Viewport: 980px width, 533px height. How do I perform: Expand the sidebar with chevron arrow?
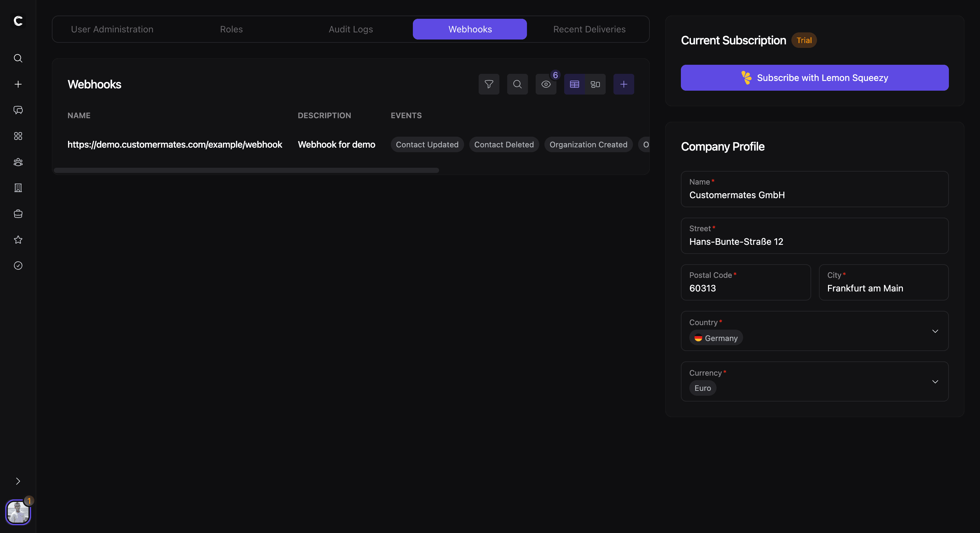pyautogui.click(x=18, y=481)
